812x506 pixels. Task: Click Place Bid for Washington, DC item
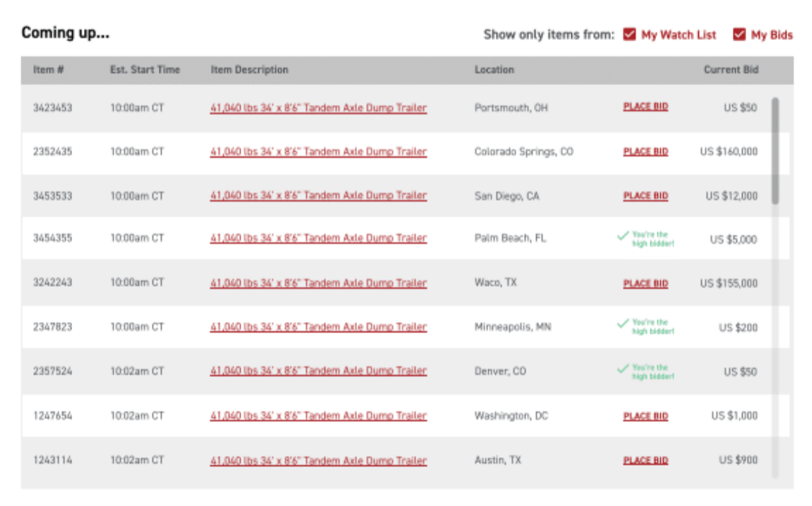click(x=646, y=417)
